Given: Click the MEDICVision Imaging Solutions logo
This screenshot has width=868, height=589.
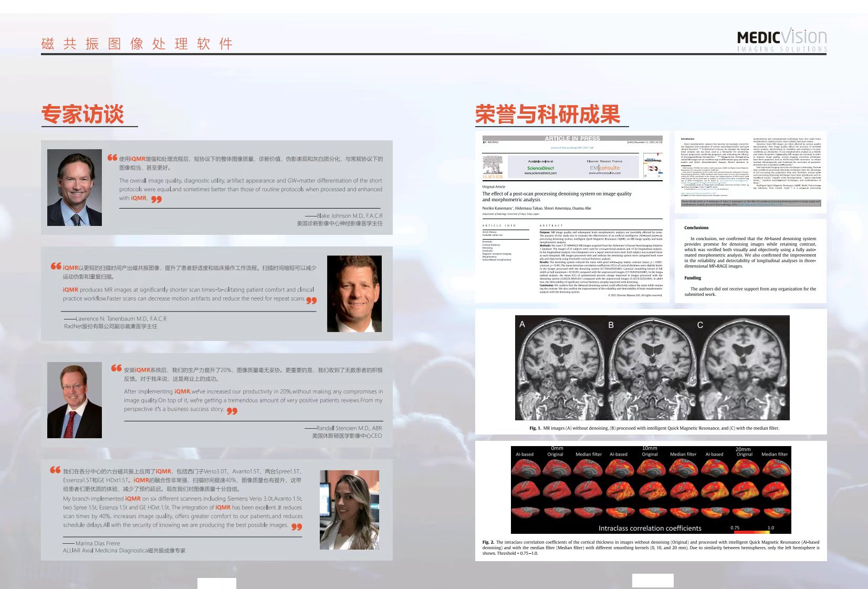Looking at the screenshot, I should (782, 40).
